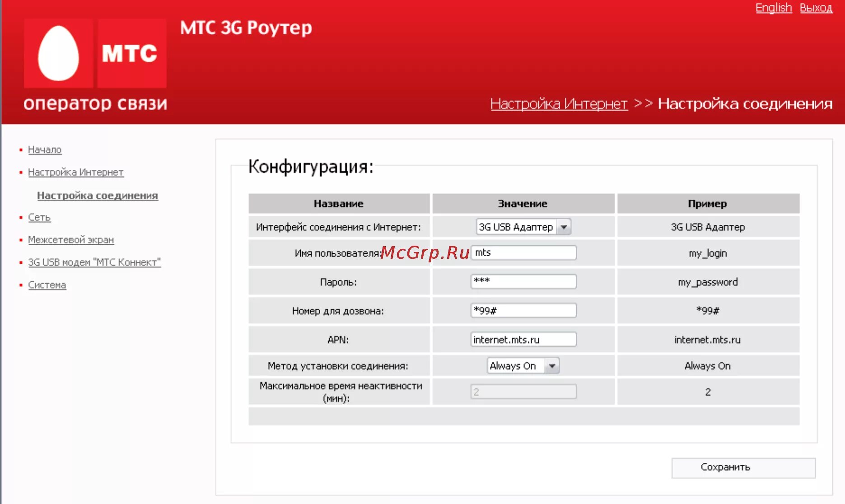Screen dimensions: 845x504
Task: Switch interface language to English
Action: [x=774, y=8]
